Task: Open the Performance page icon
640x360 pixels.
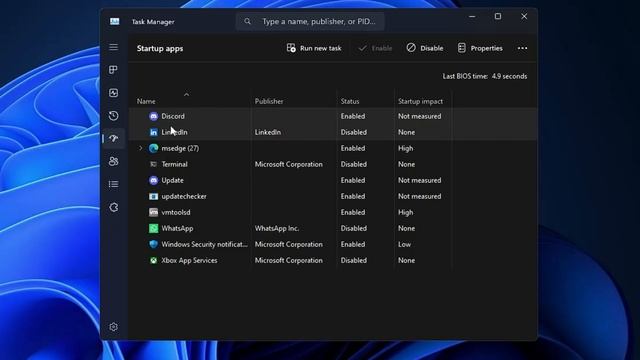Action: [113, 93]
